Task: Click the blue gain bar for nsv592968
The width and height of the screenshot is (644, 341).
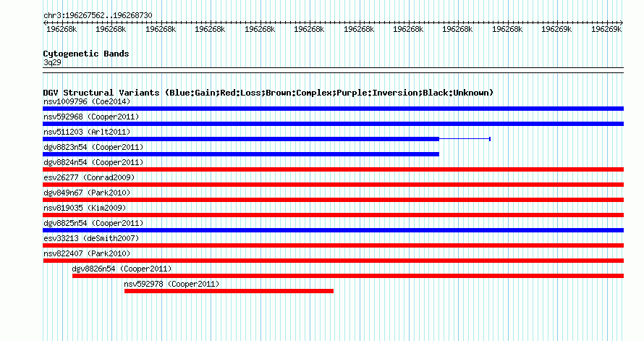Action: pos(333,124)
